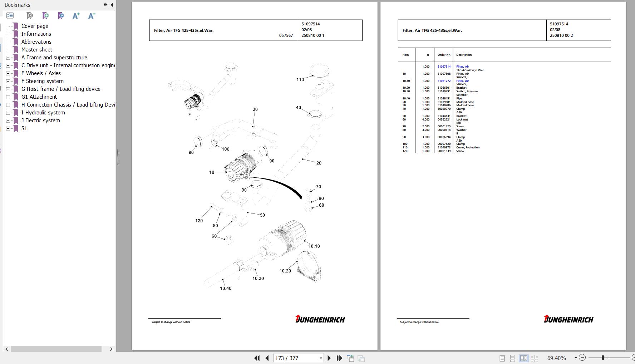
Task: Expand the H Connection Chassis bookmark
Action: [x=8, y=105]
